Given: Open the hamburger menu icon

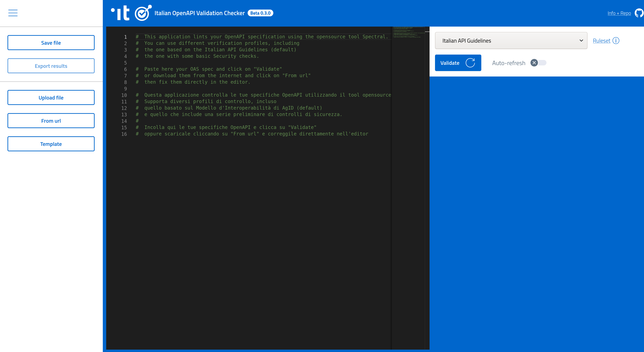Looking at the screenshot, I should coord(13,13).
